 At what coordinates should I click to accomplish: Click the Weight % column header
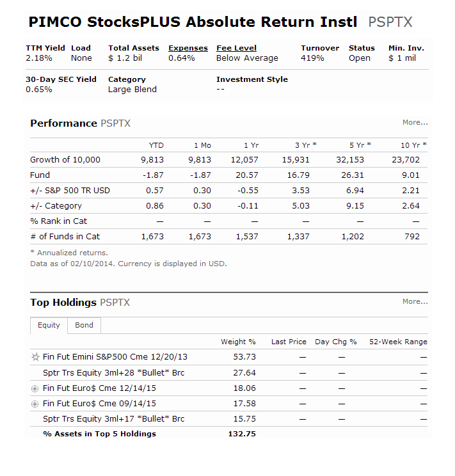(x=238, y=342)
